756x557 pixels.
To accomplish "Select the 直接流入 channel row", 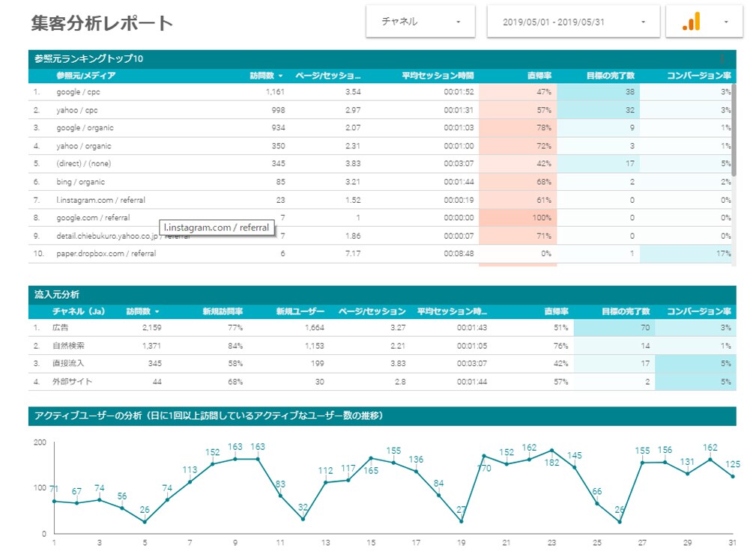I will click(x=382, y=363).
